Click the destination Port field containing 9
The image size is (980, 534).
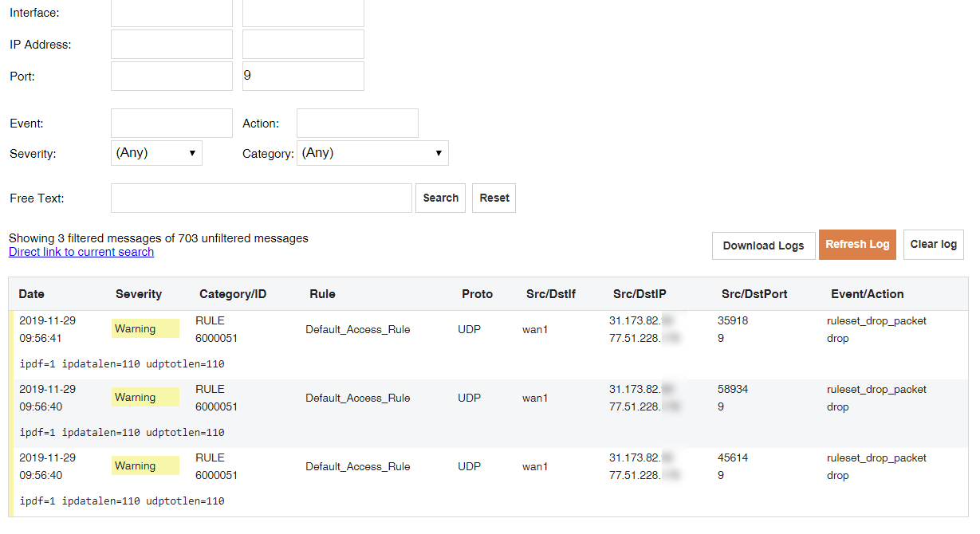click(x=303, y=77)
